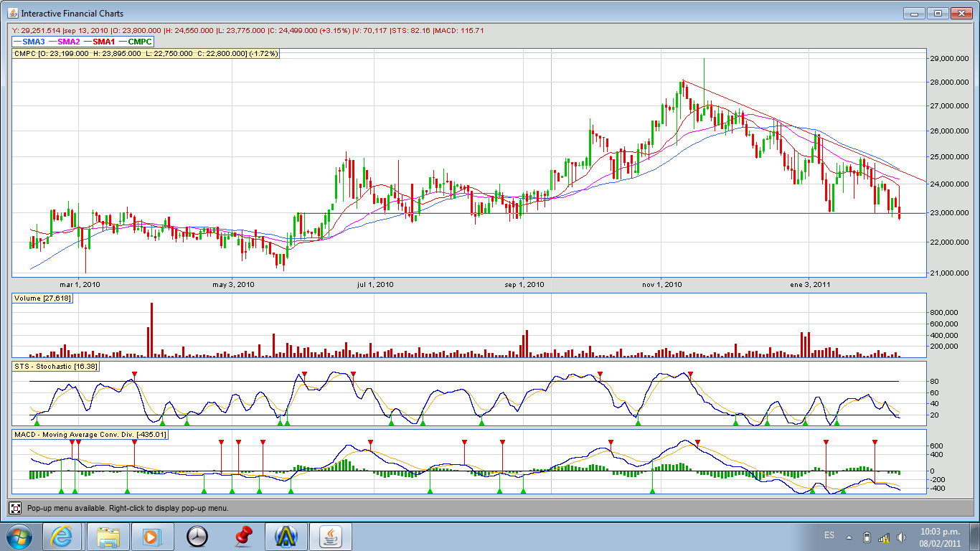Click the battery status tray icon

[x=867, y=537]
